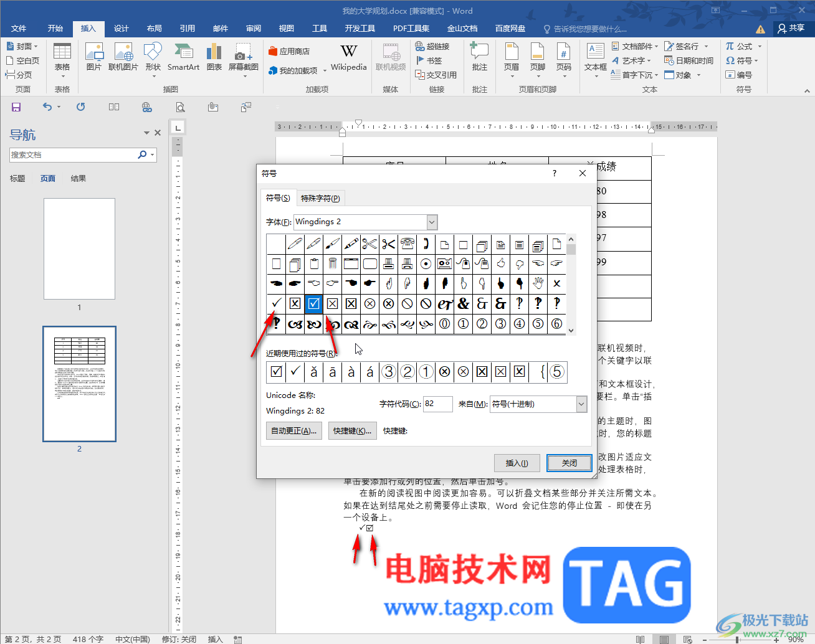This screenshot has height=644, width=815.
Task: Insert a SmartArt graphic
Action: 183,57
